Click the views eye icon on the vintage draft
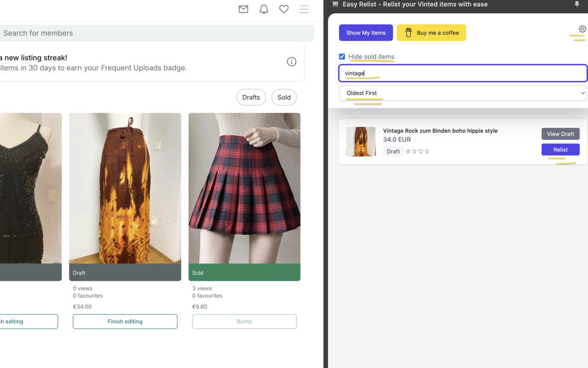This screenshot has width=588, height=368. (x=408, y=151)
